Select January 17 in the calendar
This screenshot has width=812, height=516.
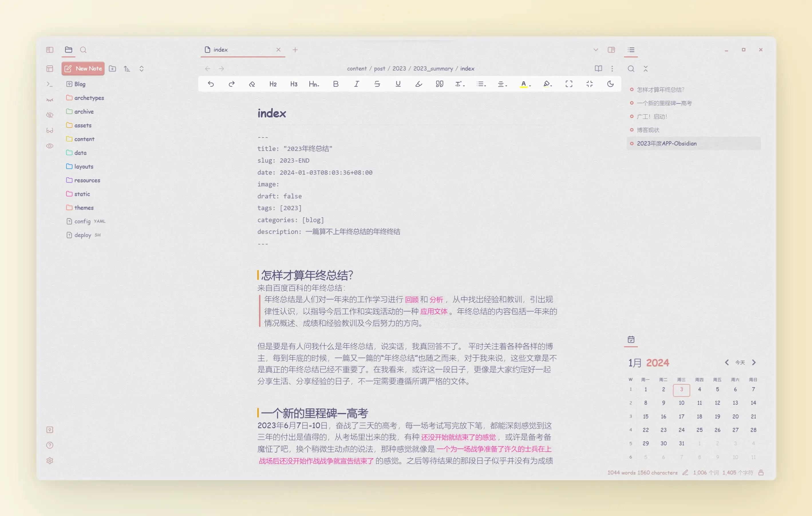[681, 417]
